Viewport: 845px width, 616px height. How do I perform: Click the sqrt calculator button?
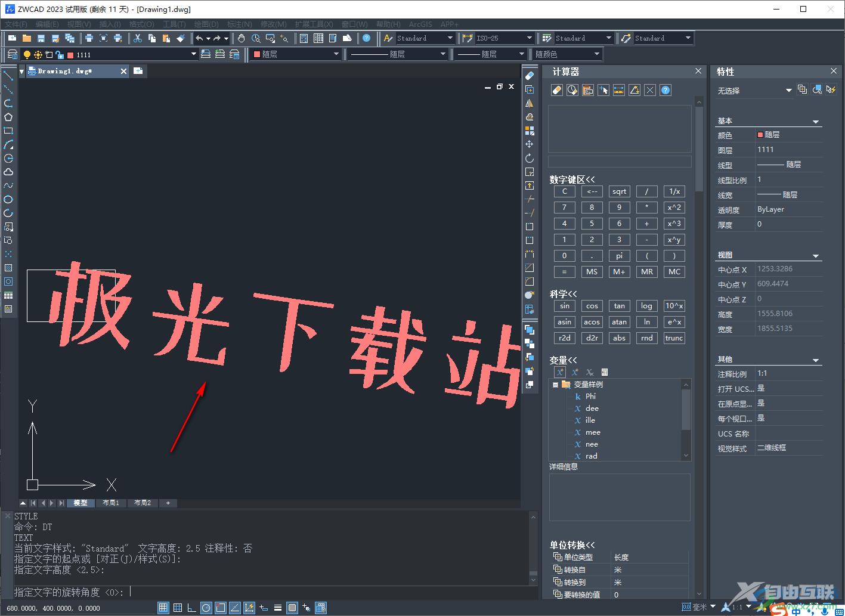tap(619, 191)
